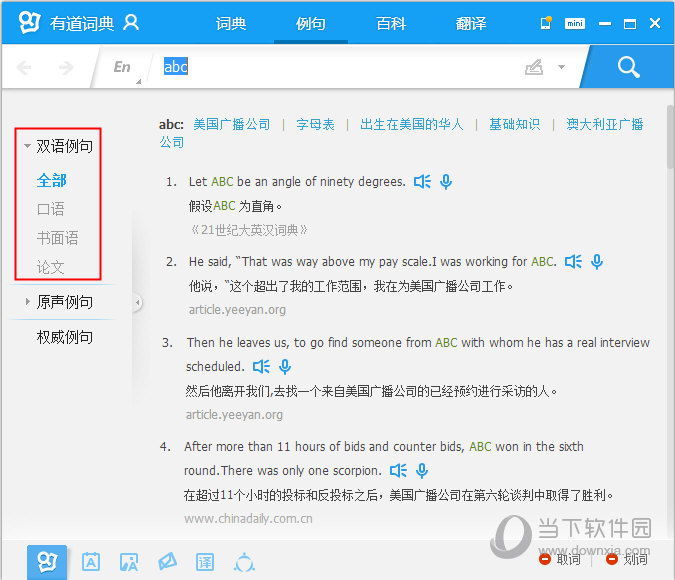Open dropdown arrow next to handwriting icon
675x580 pixels.
click(x=561, y=67)
